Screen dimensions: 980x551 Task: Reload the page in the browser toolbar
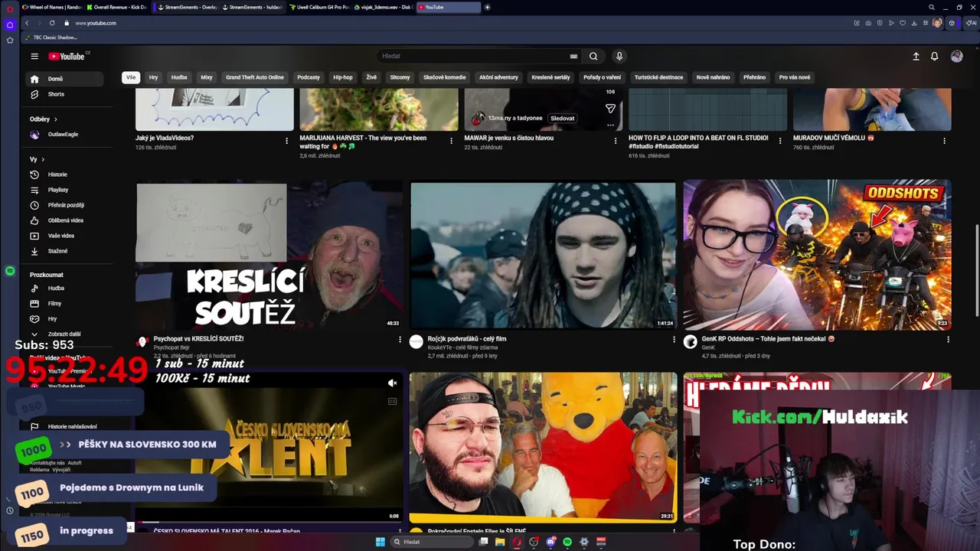pyautogui.click(x=52, y=23)
